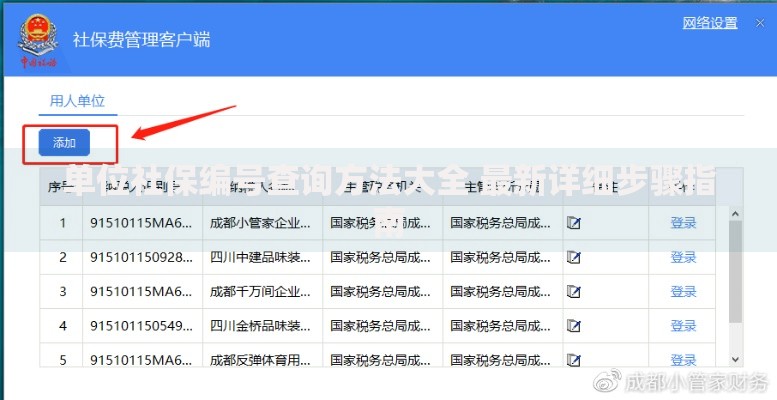Click the table scrollbar down arrow
777x400 pixels.
(735, 359)
